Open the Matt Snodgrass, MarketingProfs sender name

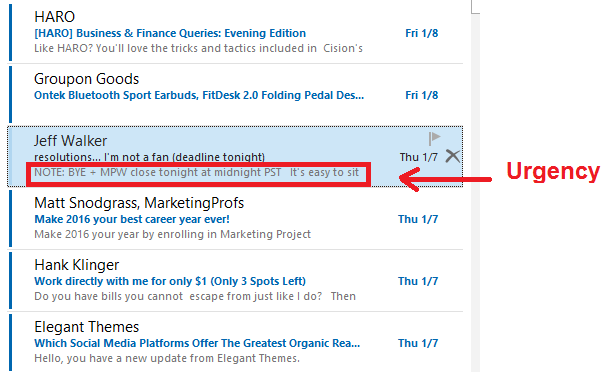pyautogui.click(x=139, y=203)
